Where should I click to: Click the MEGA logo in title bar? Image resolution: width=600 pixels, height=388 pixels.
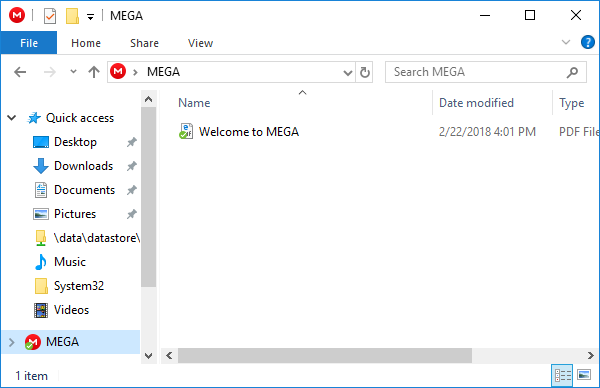[x=17, y=15]
